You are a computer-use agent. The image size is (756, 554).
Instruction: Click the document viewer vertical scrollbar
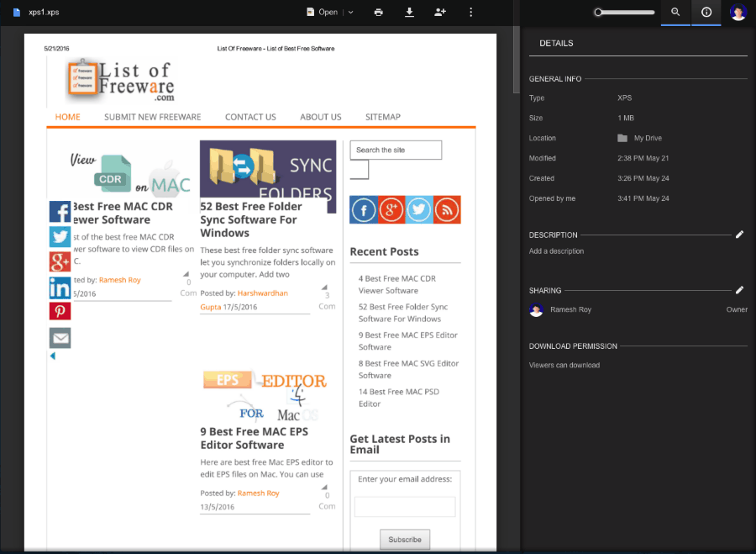(517, 60)
